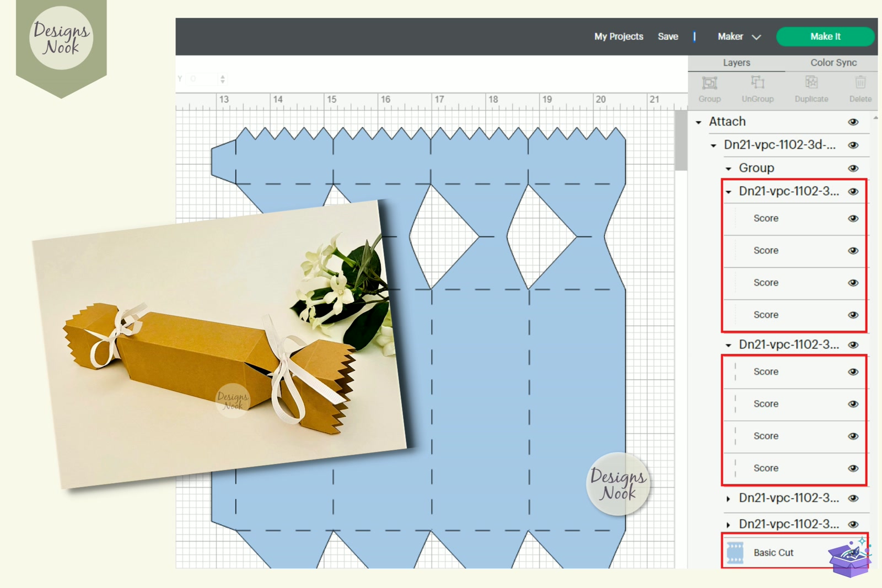Image resolution: width=882 pixels, height=588 pixels.
Task: Click the scroll-up arrow of layers panel
Action: pyautogui.click(x=875, y=118)
